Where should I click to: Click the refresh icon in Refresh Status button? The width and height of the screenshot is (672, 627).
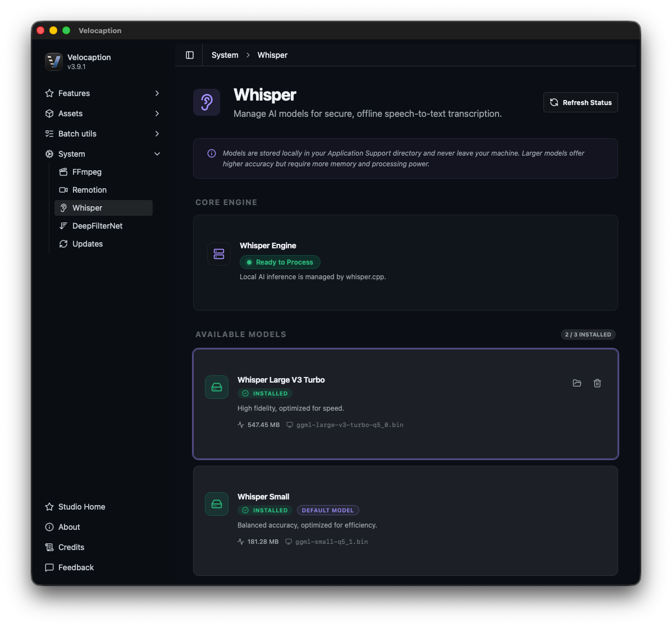click(x=554, y=102)
